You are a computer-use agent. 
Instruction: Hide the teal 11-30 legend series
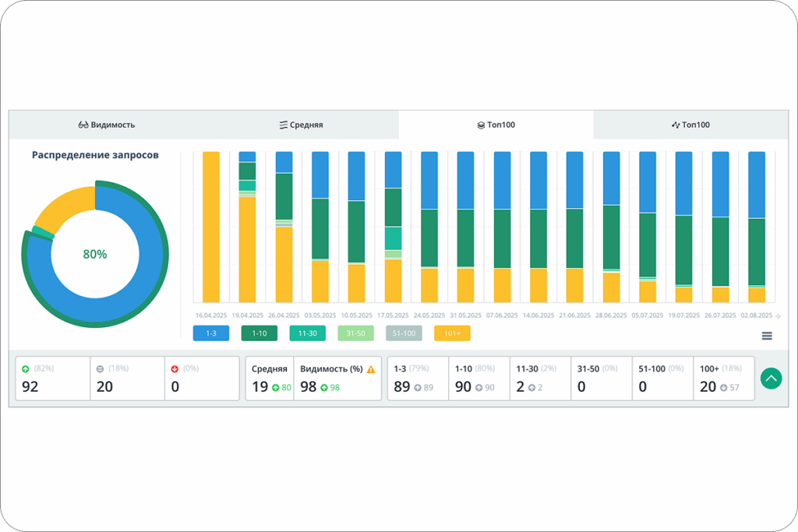pos(307,333)
